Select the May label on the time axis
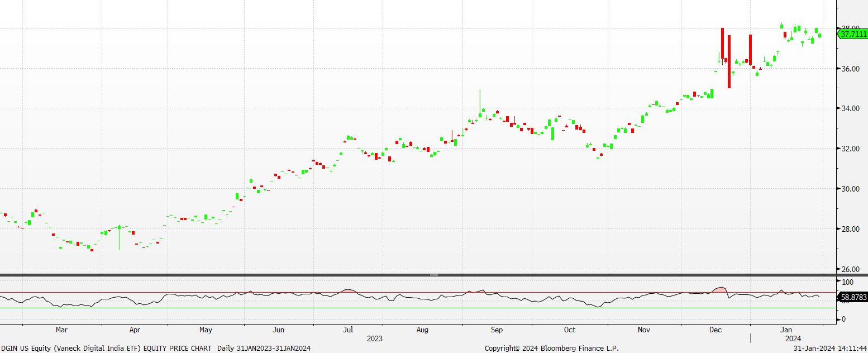The width and height of the screenshot is (868, 353). (206, 330)
